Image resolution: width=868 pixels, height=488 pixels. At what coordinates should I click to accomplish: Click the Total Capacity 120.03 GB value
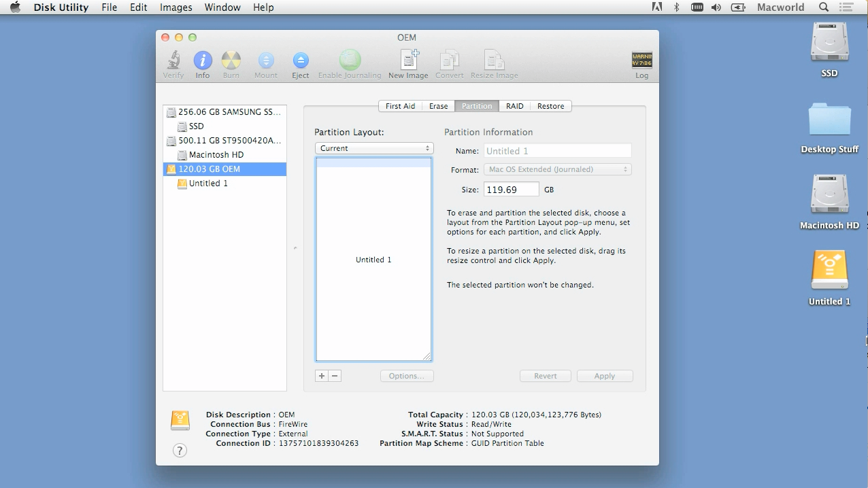pos(537,415)
